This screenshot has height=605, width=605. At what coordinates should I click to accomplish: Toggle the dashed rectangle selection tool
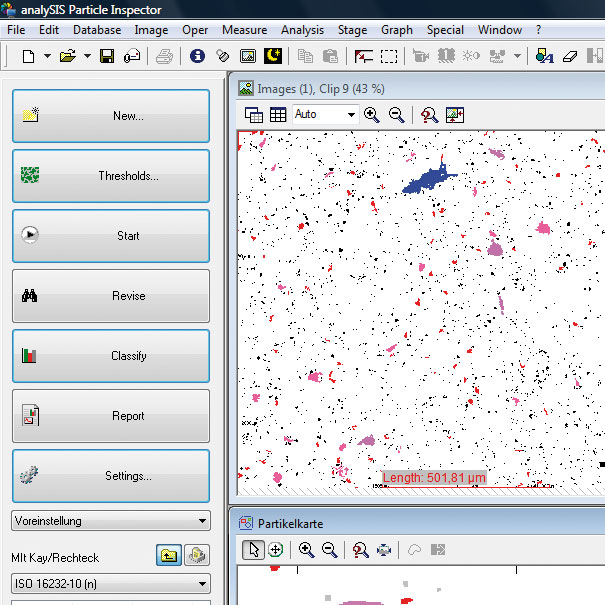pos(389,56)
